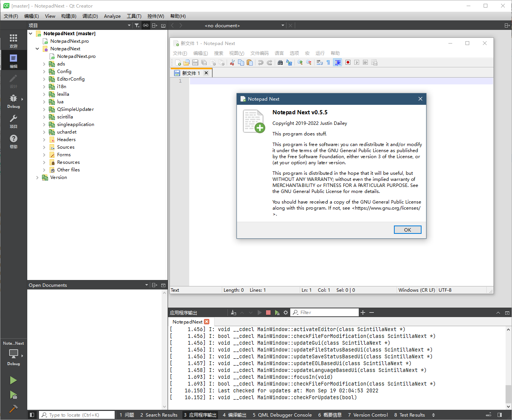This screenshot has height=420, width=512.
Task: Click Find binoculars icon in Notepad Next toolbar
Action: pyautogui.click(x=280, y=62)
